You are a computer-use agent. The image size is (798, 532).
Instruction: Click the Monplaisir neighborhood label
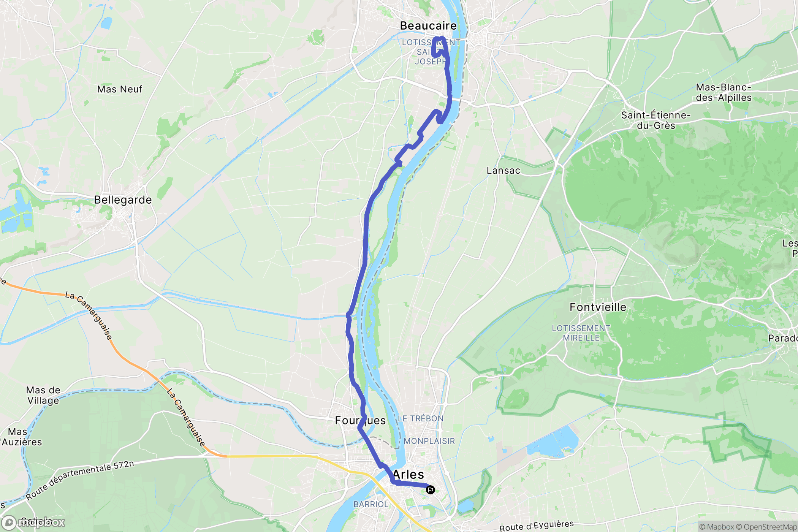[429, 441]
